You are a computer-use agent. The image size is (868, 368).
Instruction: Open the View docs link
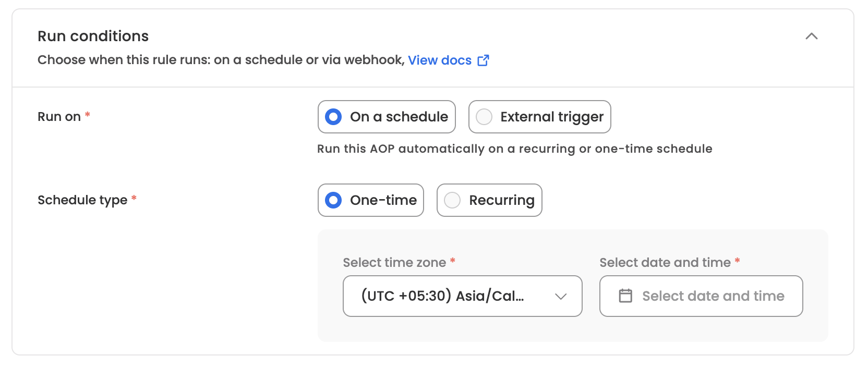(439, 60)
